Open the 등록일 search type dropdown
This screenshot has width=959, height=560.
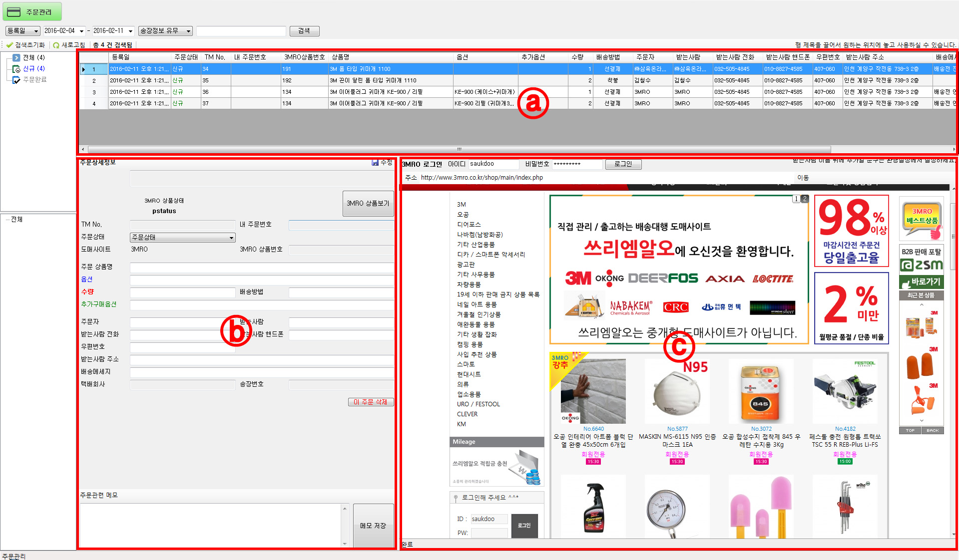[x=22, y=31]
